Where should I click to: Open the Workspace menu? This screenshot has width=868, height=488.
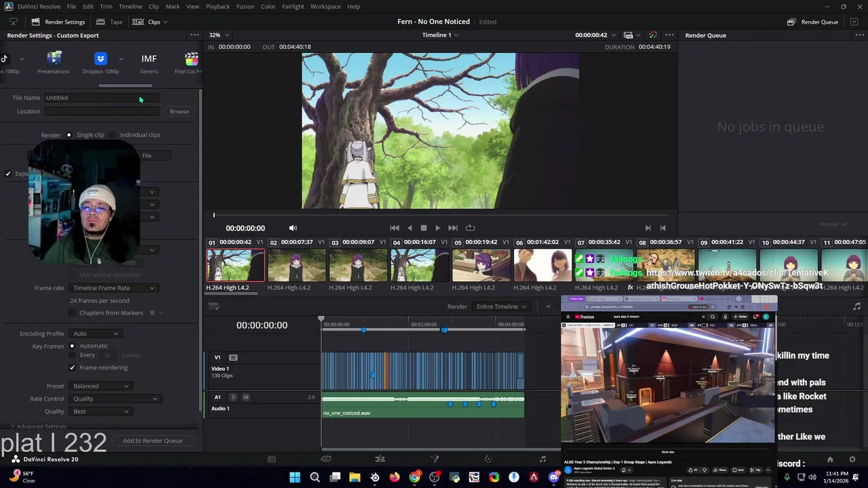325,6
